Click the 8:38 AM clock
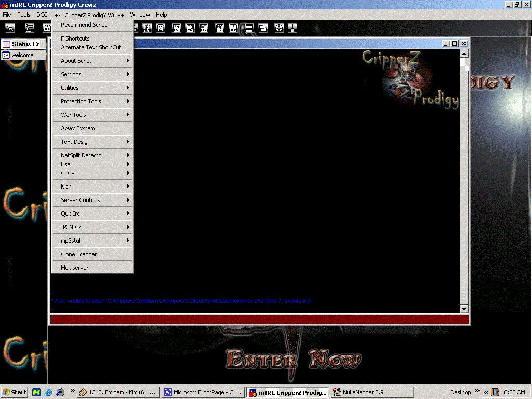The image size is (532, 399). pyautogui.click(x=514, y=392)
